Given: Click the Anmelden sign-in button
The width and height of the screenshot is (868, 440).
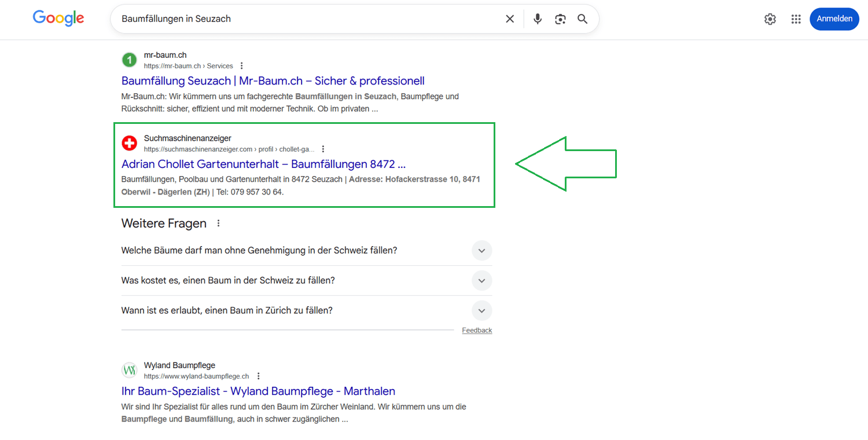Looking at the screenshot, I should (834, 19).
